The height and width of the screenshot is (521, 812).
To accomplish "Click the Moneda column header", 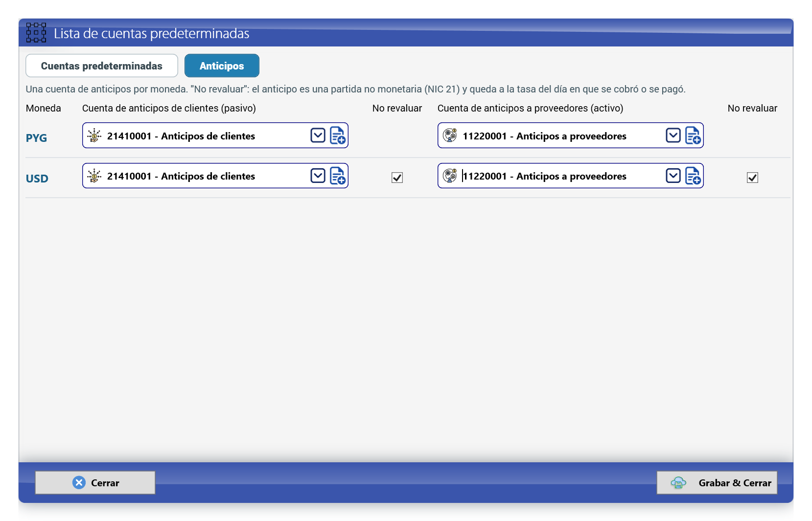I will [x=44, y=108].
